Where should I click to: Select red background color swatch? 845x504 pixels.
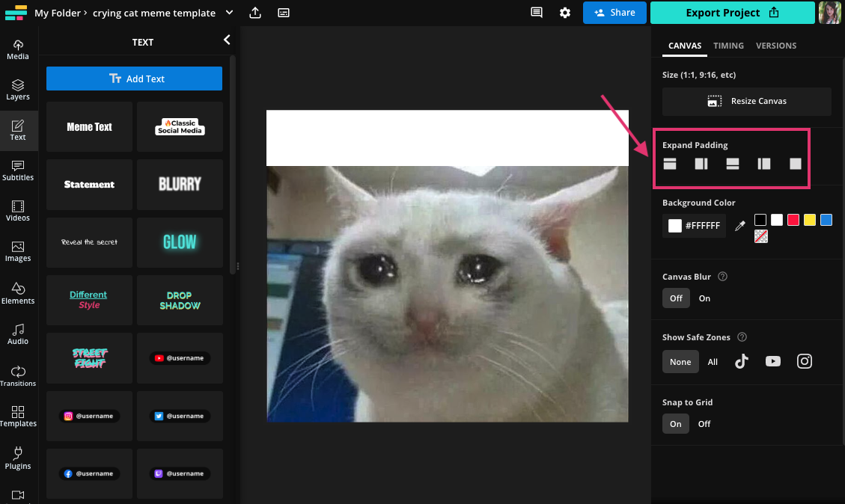(793, 220)
